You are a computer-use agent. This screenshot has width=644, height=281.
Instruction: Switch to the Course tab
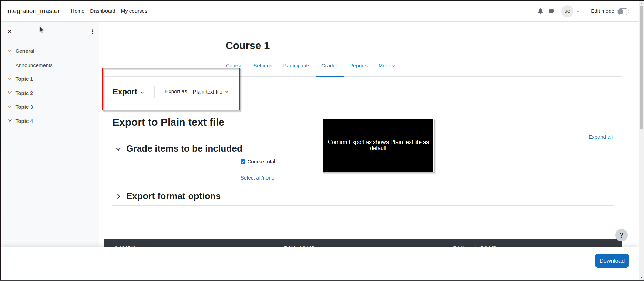tap(234, 66)
